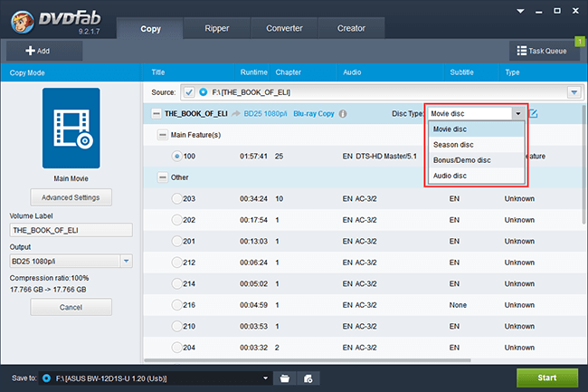This screenshot has width=588, height=392.
Task: Collapse the Other titles group
Action: (162, 177)
